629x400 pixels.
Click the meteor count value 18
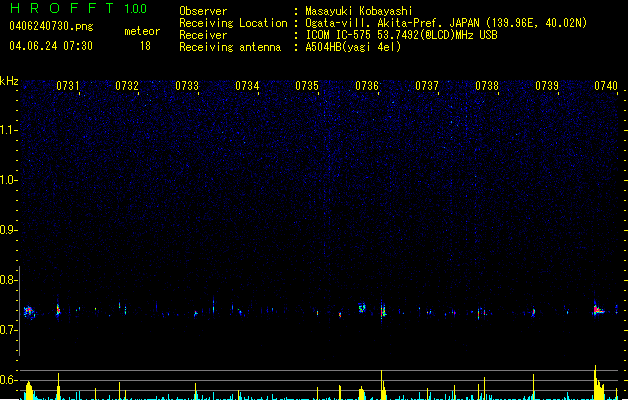pyautogui.click(x=145, y=46)
